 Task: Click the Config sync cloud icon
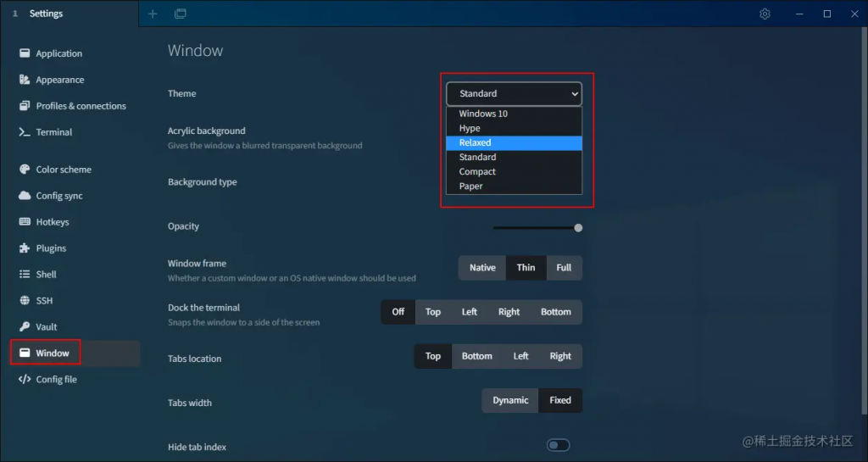pos(25,195)
